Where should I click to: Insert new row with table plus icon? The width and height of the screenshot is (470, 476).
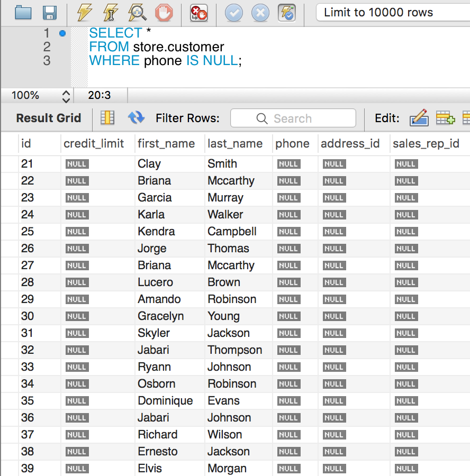pyautogui.click(x=445, y=118)
